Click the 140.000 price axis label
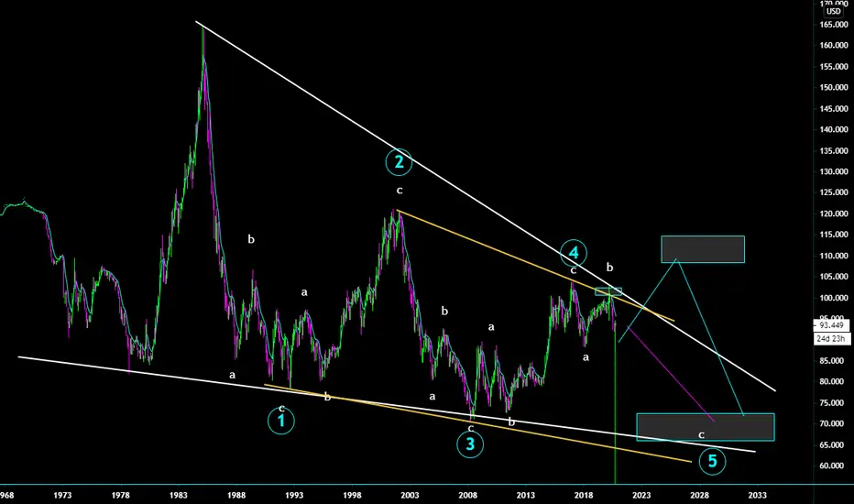Viewport: 854px width, 504px height. [x=834, y=130]
